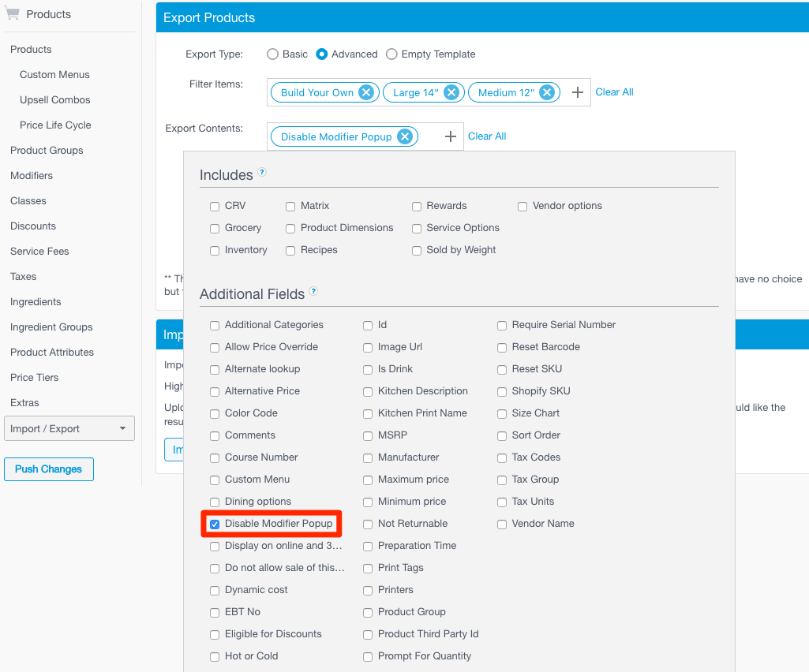This screenshot has height=672, width=809.
Task: Click Clear All next to Export Contents
Action: coord(486,136)
